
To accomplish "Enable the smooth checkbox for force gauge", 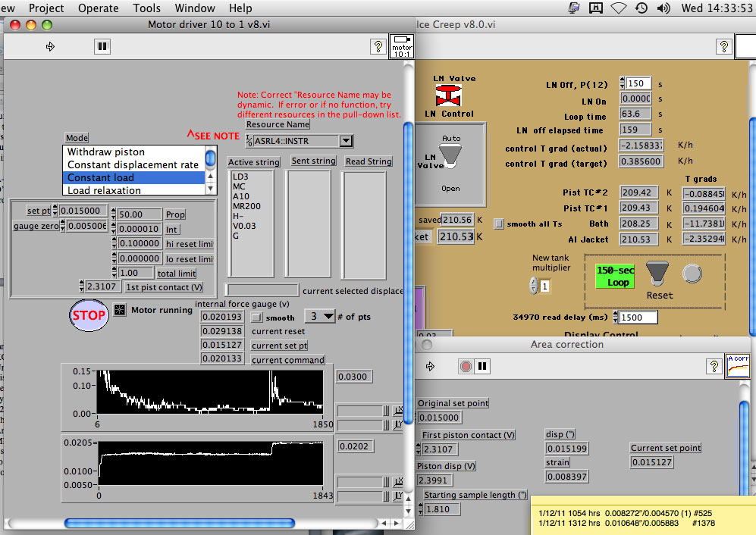I will pos(256,318).
